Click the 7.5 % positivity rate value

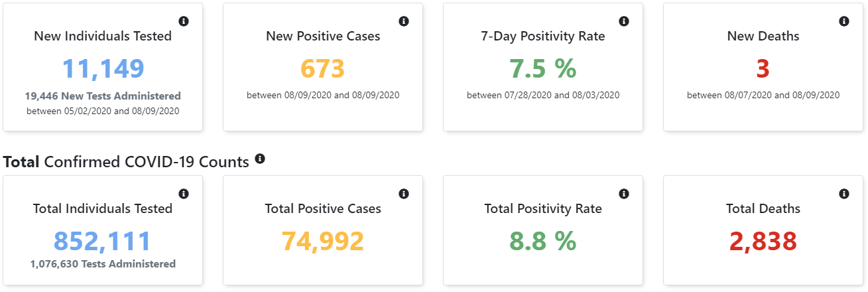tap(542, 69)
